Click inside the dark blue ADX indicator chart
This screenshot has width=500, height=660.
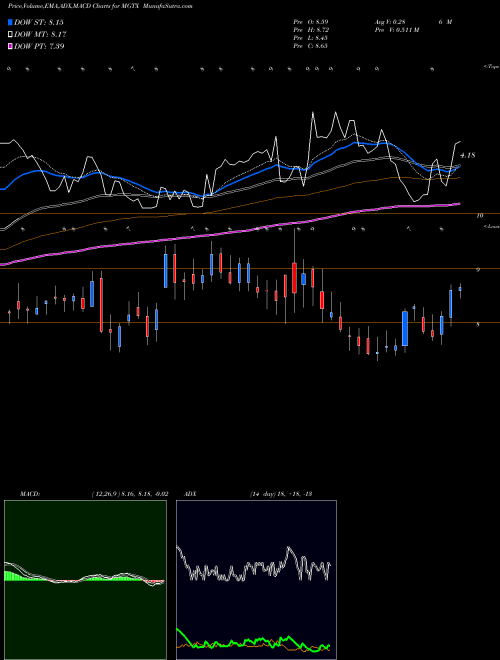click(256, 580)
